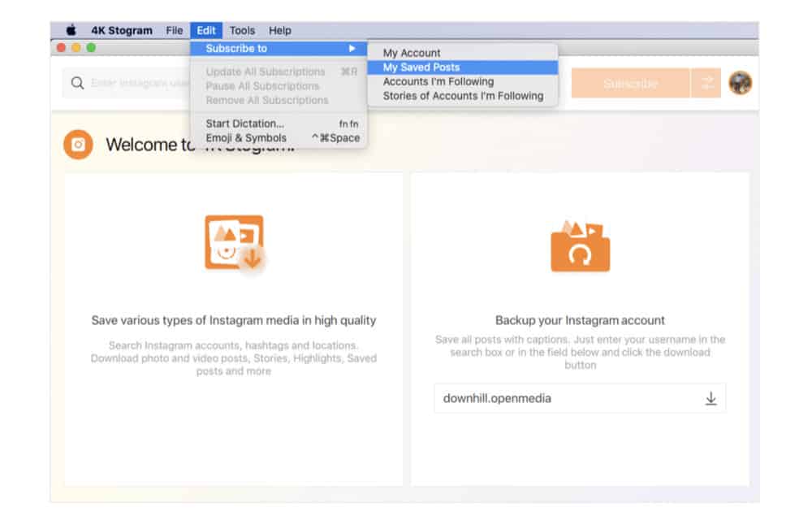Expand the Subscribe to submenu
The image size is (812, 525).
coord(279,48)
